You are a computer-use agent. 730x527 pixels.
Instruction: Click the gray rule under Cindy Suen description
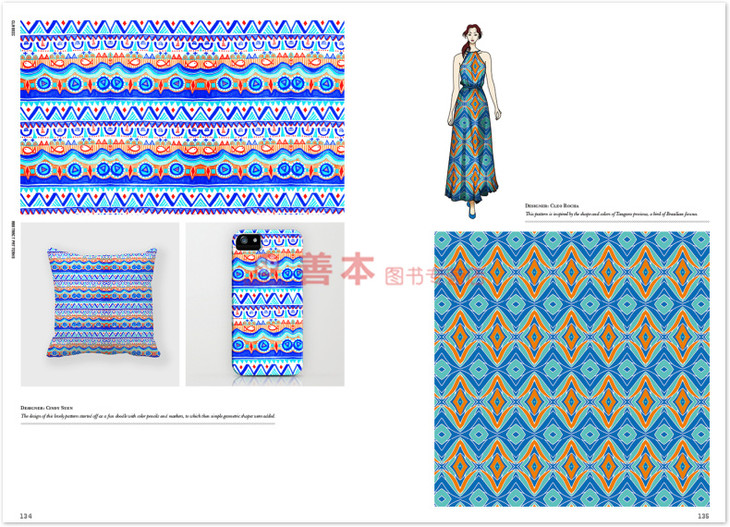[x=146, y=423]
